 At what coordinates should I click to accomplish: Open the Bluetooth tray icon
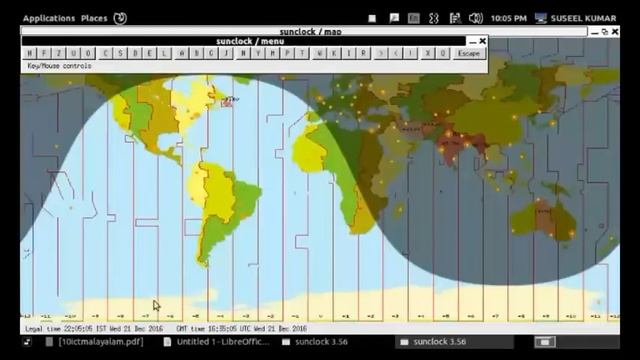coord(434,18)
